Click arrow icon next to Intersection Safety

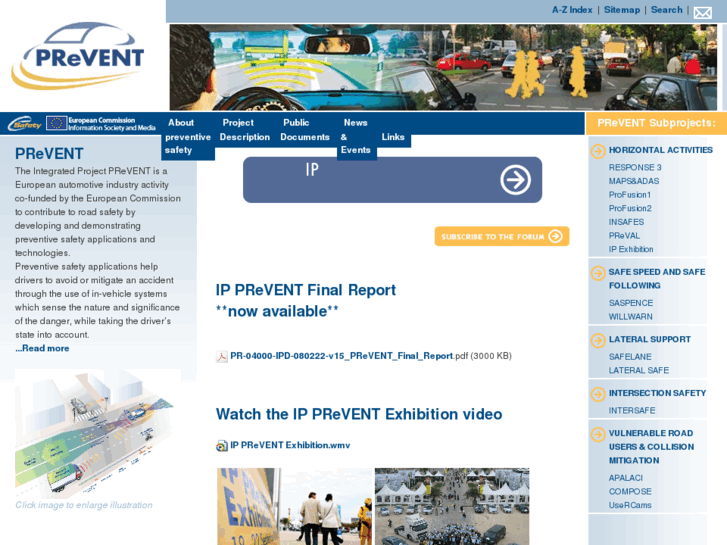(x=598, y=394)
